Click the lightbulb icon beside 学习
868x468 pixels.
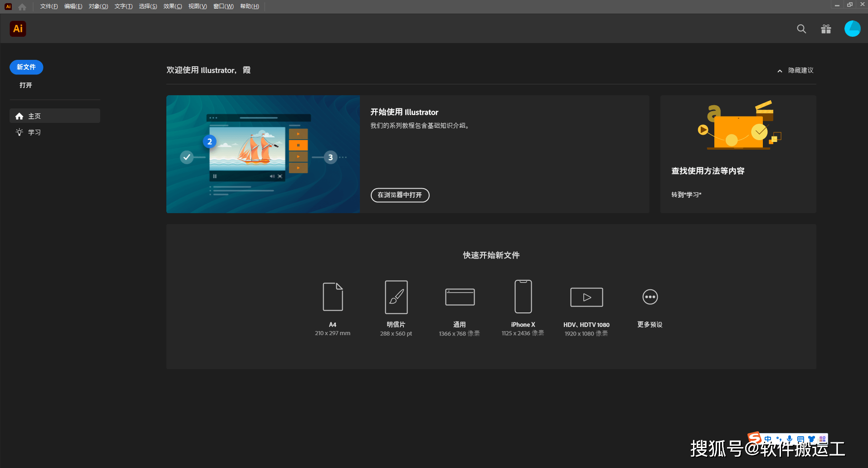pyautogui.click(x=19, y=132)
